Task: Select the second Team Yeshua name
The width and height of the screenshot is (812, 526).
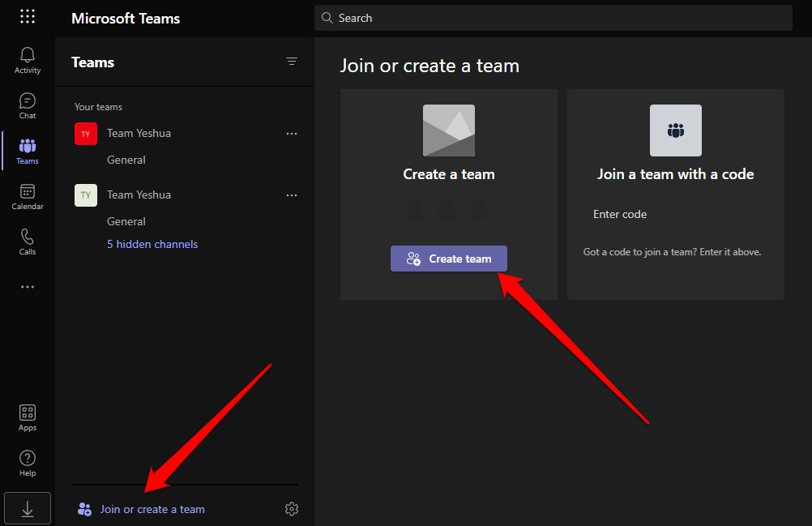Action: click(x=139, y=195)
